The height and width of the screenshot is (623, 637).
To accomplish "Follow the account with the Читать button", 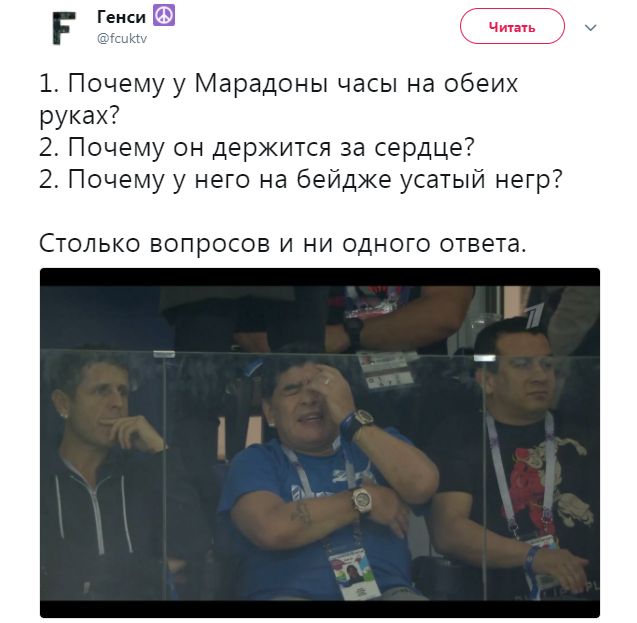I will [x=512, y=26].
